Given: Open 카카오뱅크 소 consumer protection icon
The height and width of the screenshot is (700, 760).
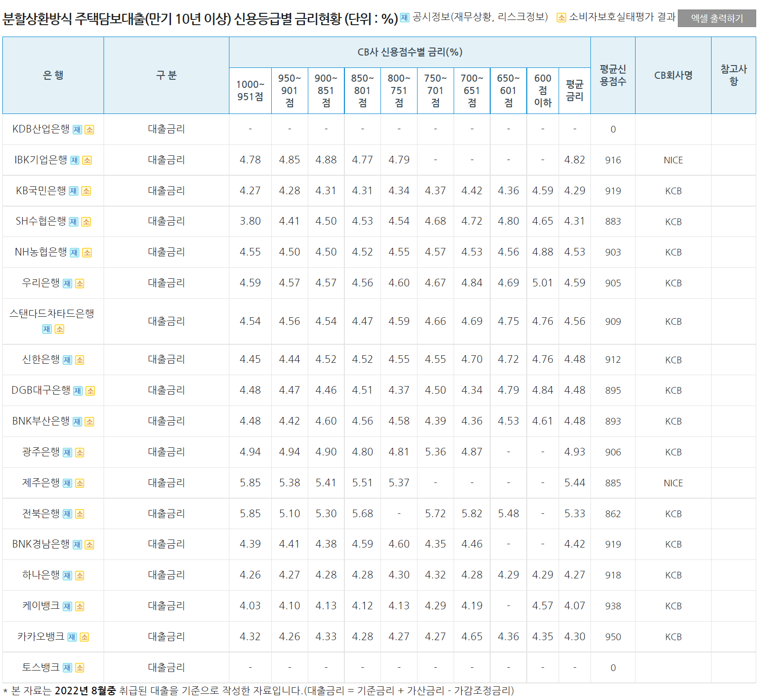Looking at the screenshot, I should click(85, 637).
